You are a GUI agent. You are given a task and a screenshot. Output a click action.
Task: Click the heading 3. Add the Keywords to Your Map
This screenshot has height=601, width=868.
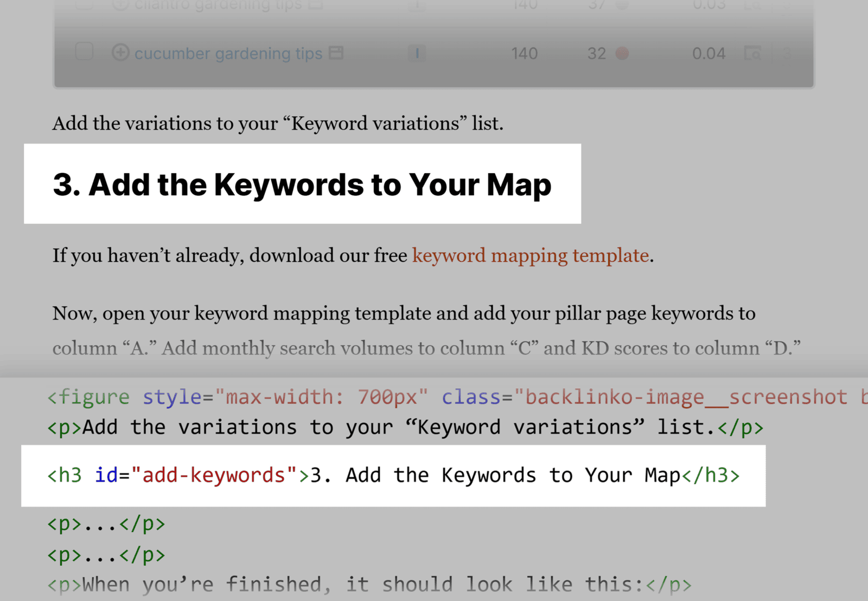[x=302, y=185]
